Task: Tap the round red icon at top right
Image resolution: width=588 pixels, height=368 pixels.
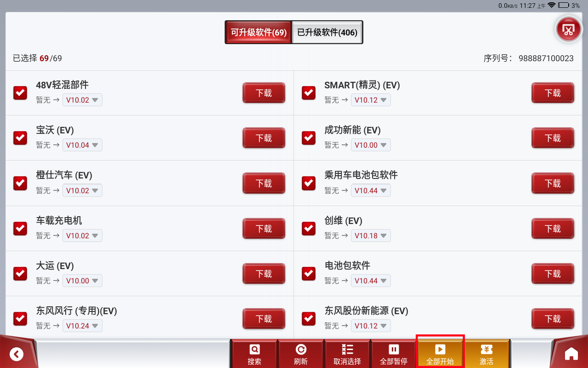Action: coord(569,29)
